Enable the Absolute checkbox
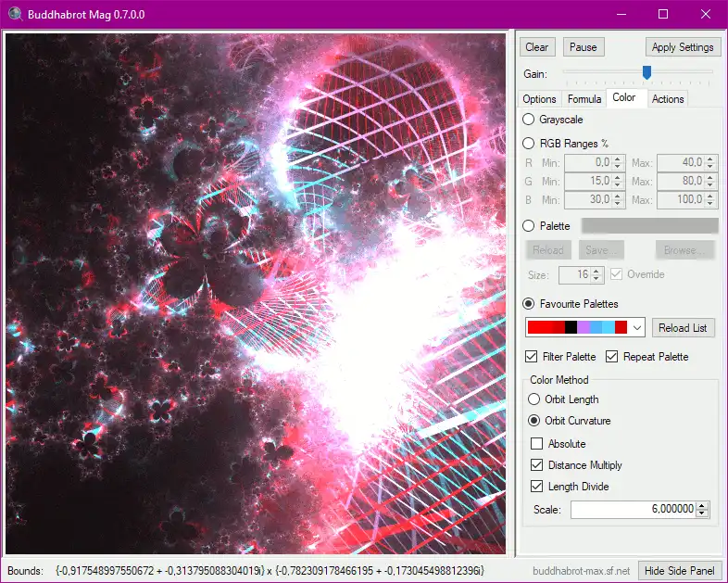 537,444
